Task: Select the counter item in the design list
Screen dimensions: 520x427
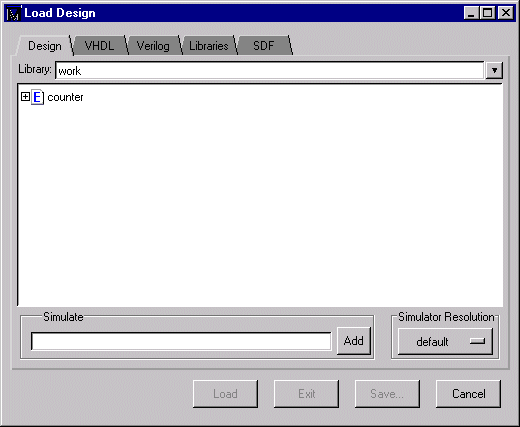Action: [x=65, y=97]
